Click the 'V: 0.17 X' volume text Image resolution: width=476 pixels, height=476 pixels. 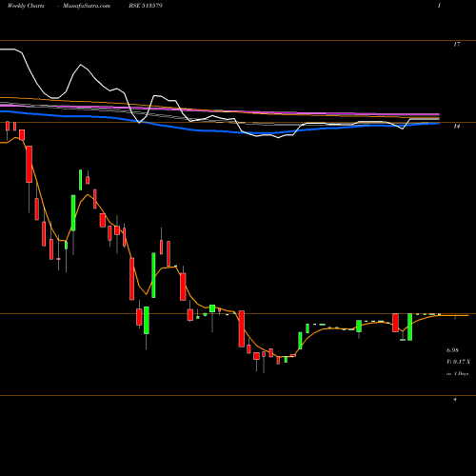coord(458,362)
